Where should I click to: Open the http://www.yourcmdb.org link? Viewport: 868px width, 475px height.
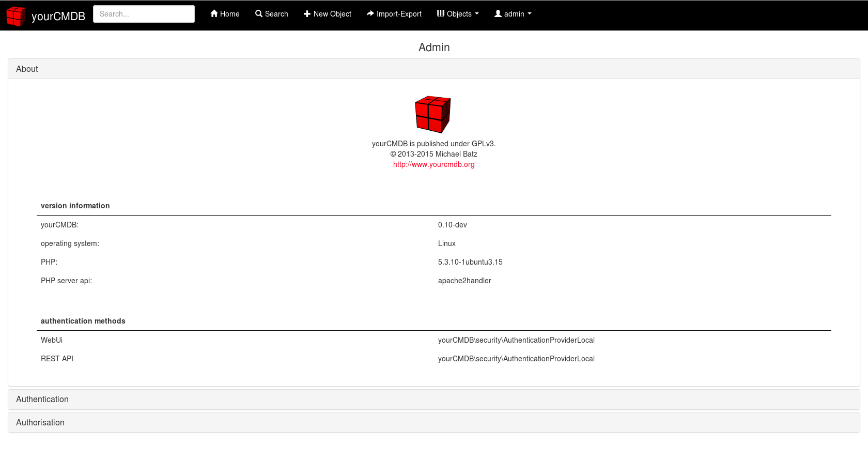tap(433, 164)
